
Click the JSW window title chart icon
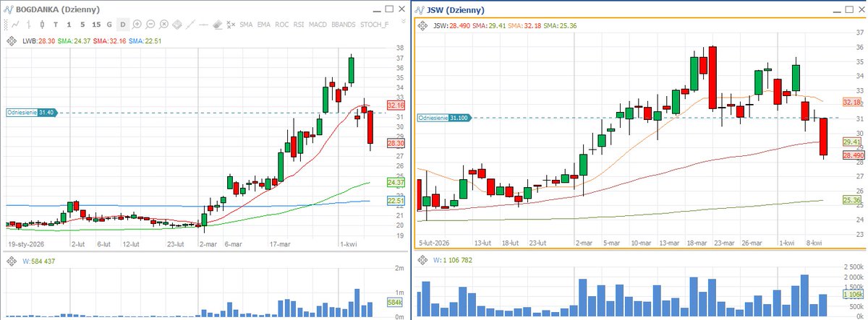pos(420,10)
